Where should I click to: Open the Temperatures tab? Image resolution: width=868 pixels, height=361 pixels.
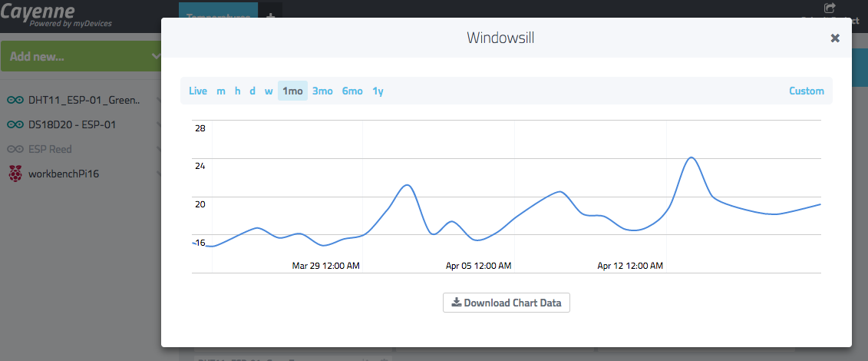pyautogui.click(x=218, y=17)
